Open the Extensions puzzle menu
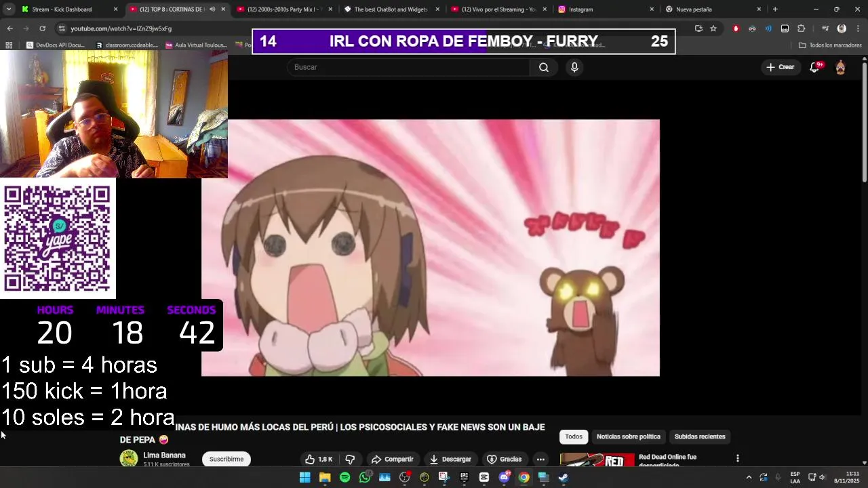The width and height of the screenshot is (868, 488). [x=801, y=28]
